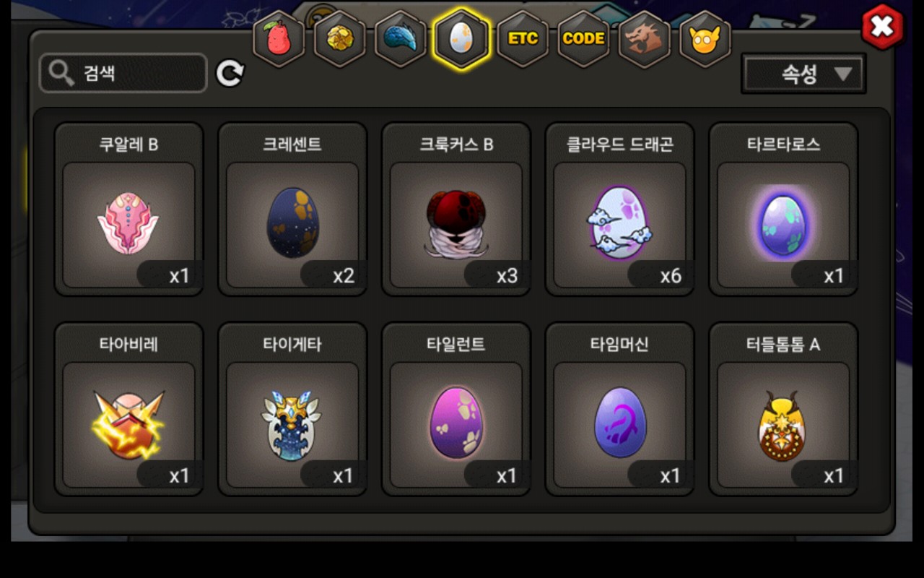Close the inventory with red X
The height and width of the screenshot is (578, 924).
pos(882,27)
